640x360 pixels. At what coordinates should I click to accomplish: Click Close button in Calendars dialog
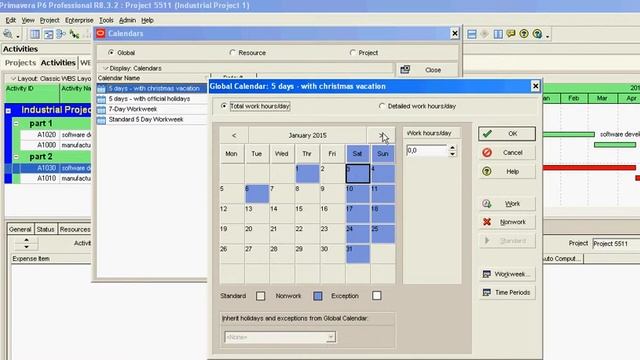tap(427, 70)
